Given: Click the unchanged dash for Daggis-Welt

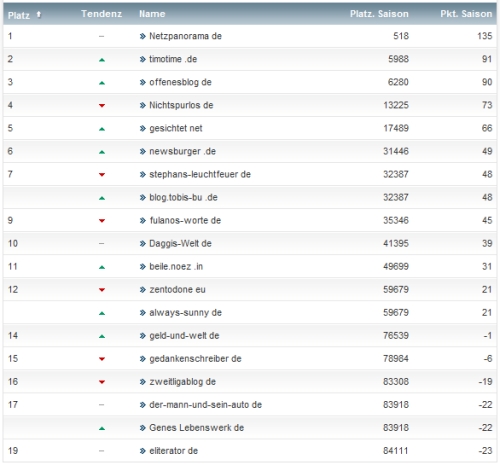Looking at the screenshot, I should pos(102,244).
